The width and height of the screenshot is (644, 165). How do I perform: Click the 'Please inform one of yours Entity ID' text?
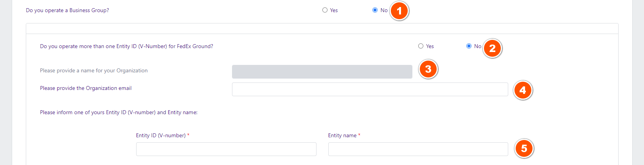[119, 112]
